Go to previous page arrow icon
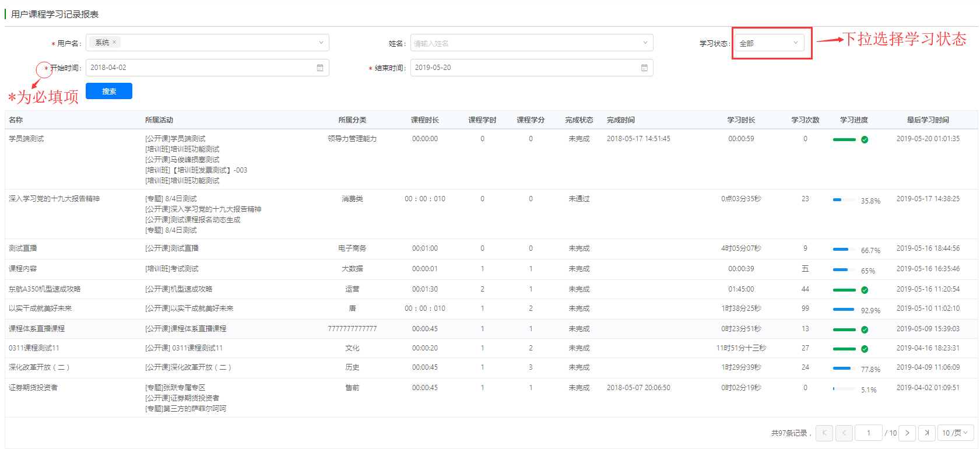The width and height of the screenshot is (980, 449). point(844,433)
